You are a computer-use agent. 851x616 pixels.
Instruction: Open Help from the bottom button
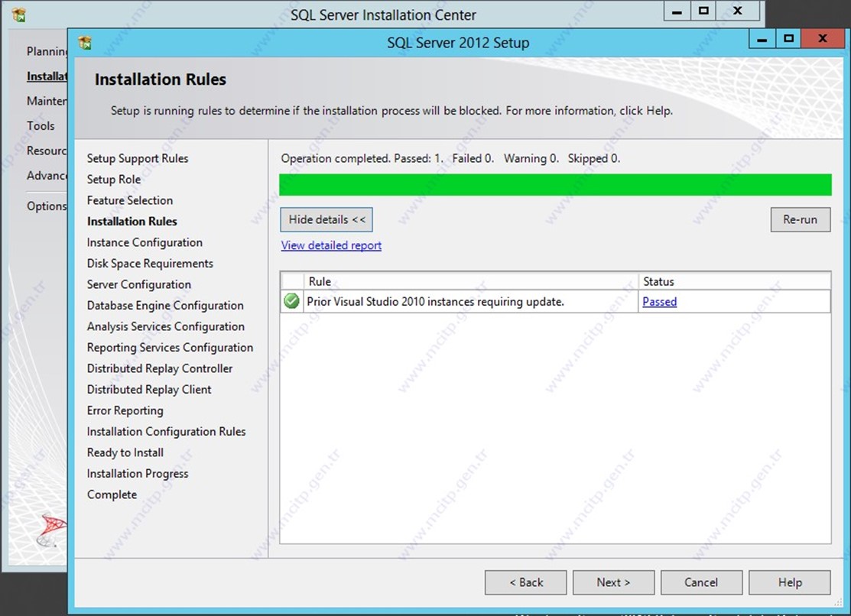click(790, 582)
